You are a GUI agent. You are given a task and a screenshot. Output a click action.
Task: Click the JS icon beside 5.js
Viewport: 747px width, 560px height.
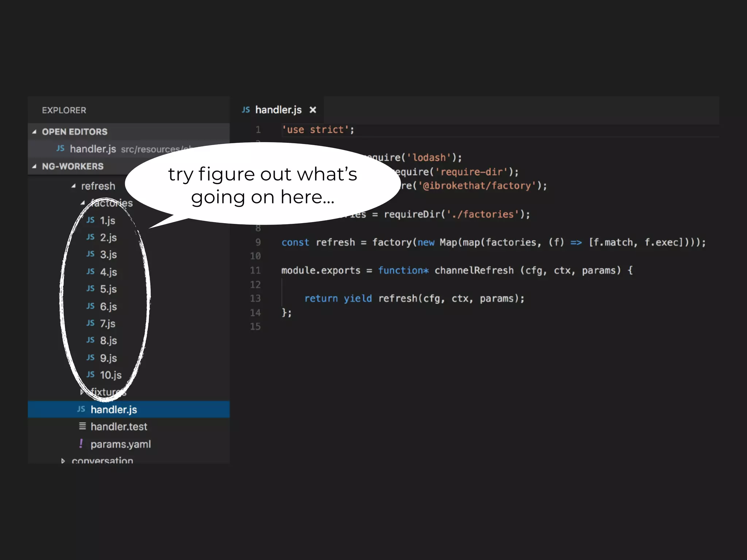[90, 288]
